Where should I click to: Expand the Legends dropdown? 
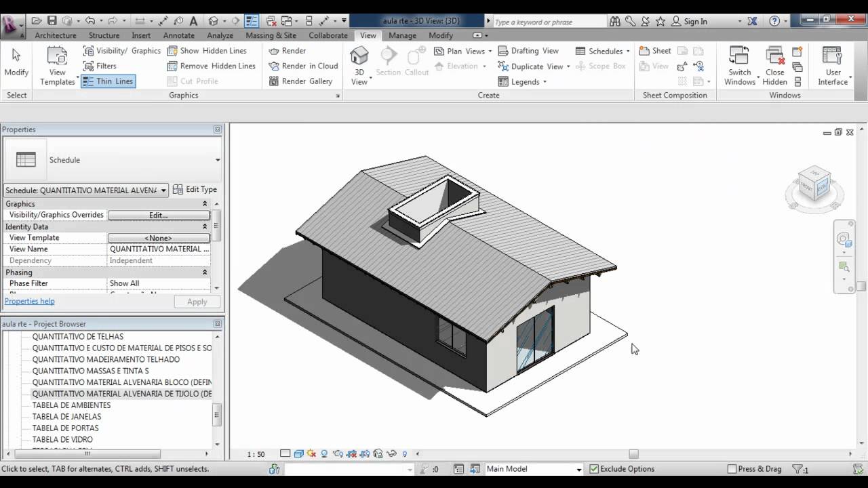tap(545, 82)
